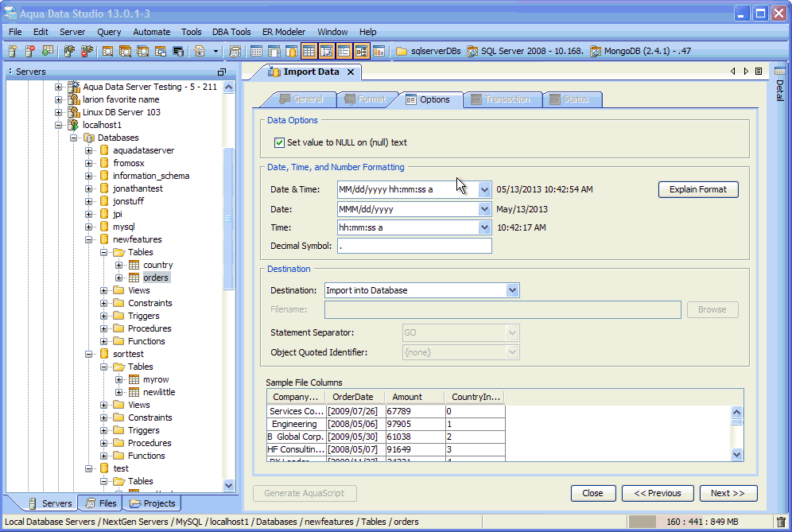The image size is (792, 532).
Task: Click the << Previous button
Action: 658,493
